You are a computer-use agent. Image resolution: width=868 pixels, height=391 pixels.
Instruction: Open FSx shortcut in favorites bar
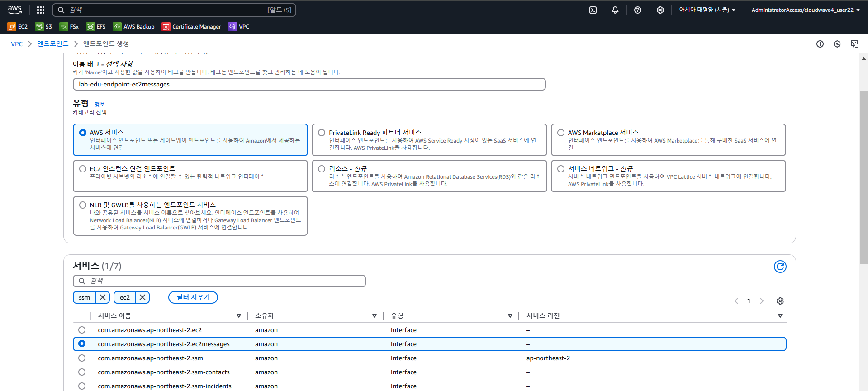69,27
